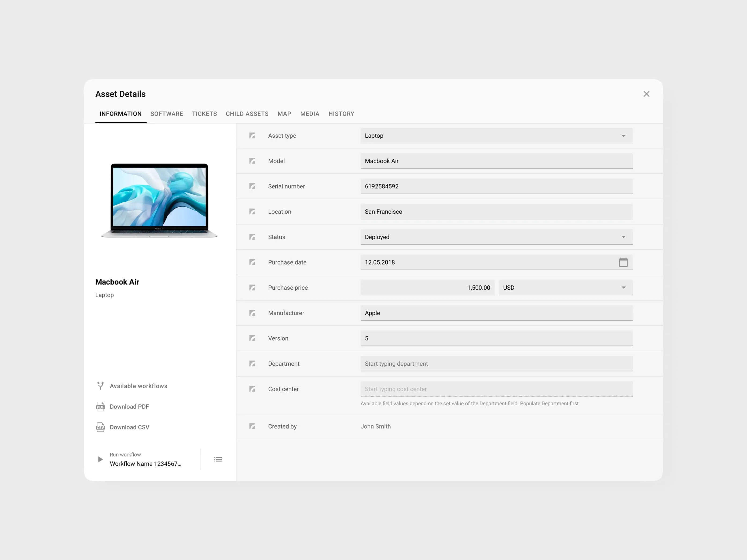This screenshot has width=747, height=560.
Task: Open the calendar icon for Purchase date
Action: (623, 262)
